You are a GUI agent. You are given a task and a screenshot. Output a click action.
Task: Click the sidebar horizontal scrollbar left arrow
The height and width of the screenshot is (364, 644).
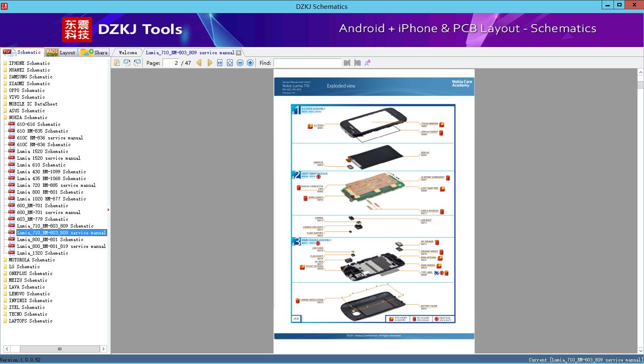6,349
